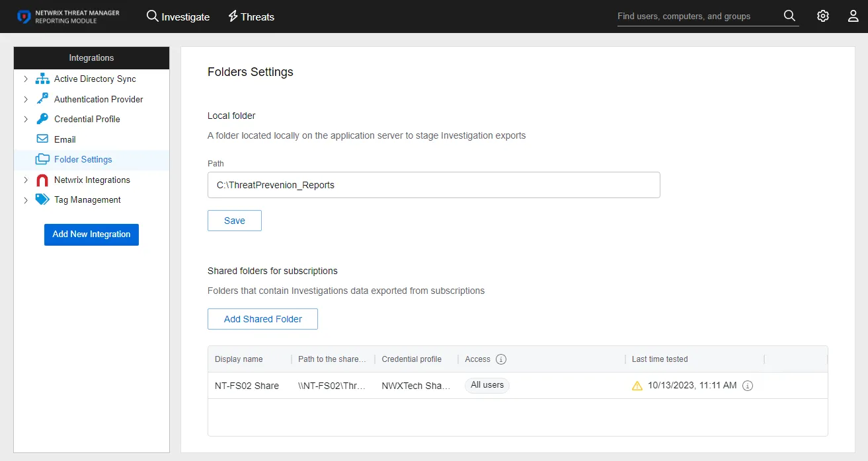
Task: Click the Add New Integration button
Action: [x=91, y=234]
